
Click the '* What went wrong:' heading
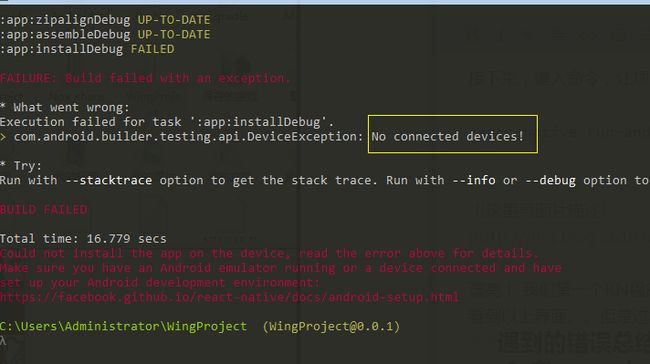pos(65,107)
